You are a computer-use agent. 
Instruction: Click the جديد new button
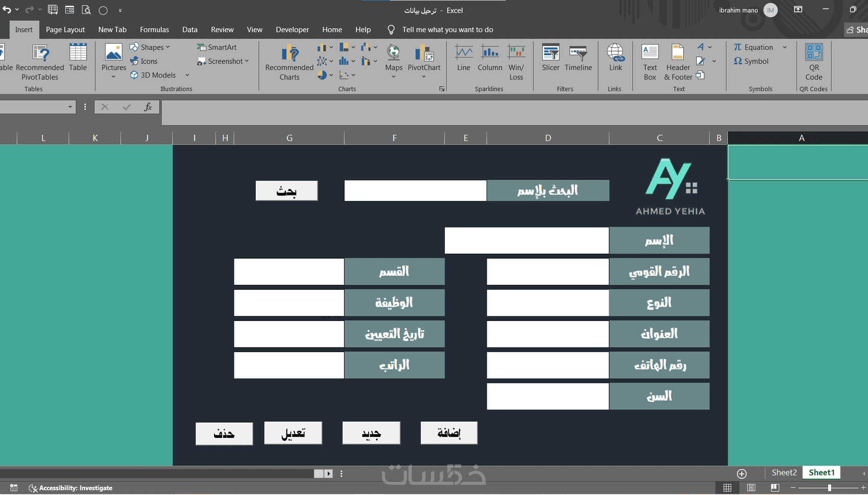coord(371,433)
